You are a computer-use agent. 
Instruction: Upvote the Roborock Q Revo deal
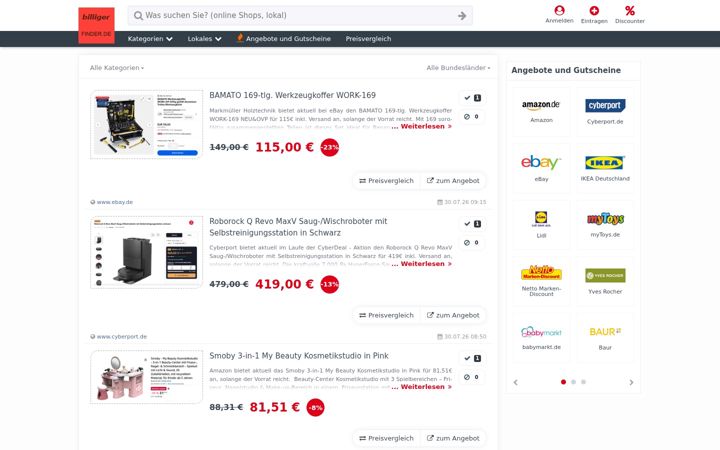tap(472, 224)
